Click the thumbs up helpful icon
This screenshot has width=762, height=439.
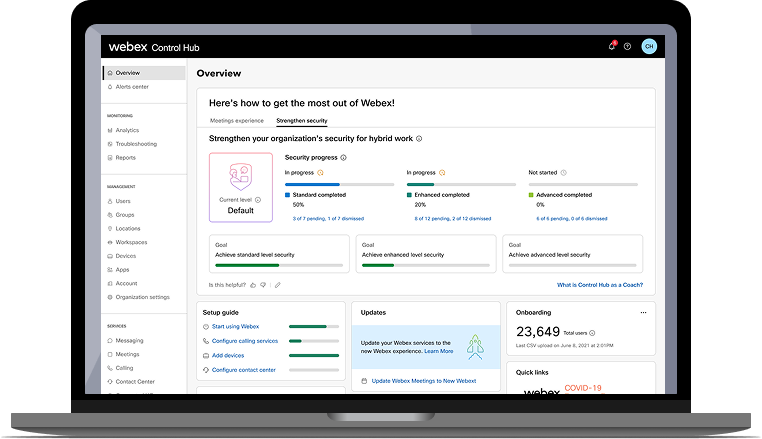pyautogui.click(x=253, y=285)
